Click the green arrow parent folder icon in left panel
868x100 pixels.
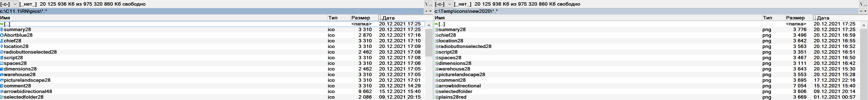[2, 24]
